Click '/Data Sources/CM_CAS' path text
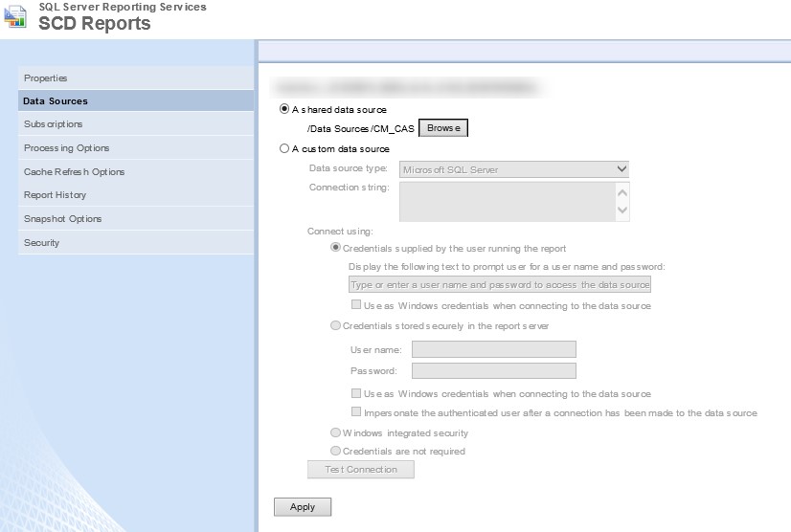 click(361, 128)
